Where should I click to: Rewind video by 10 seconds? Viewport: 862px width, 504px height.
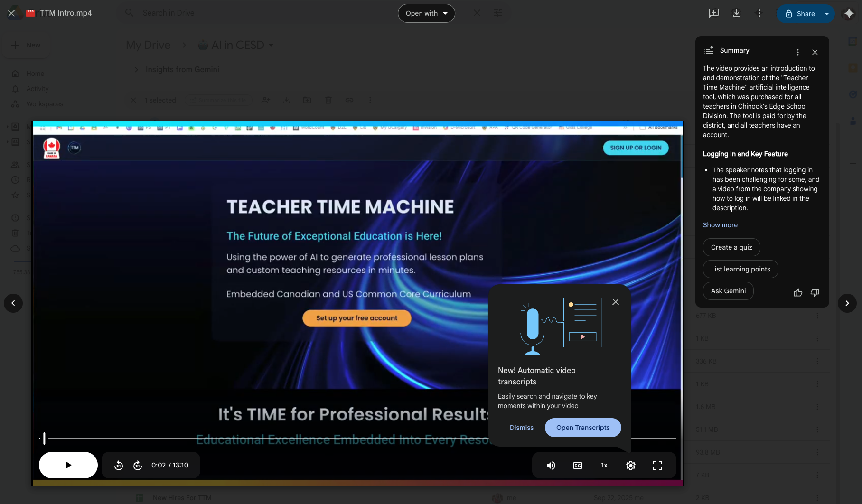[x=119, y=466]
